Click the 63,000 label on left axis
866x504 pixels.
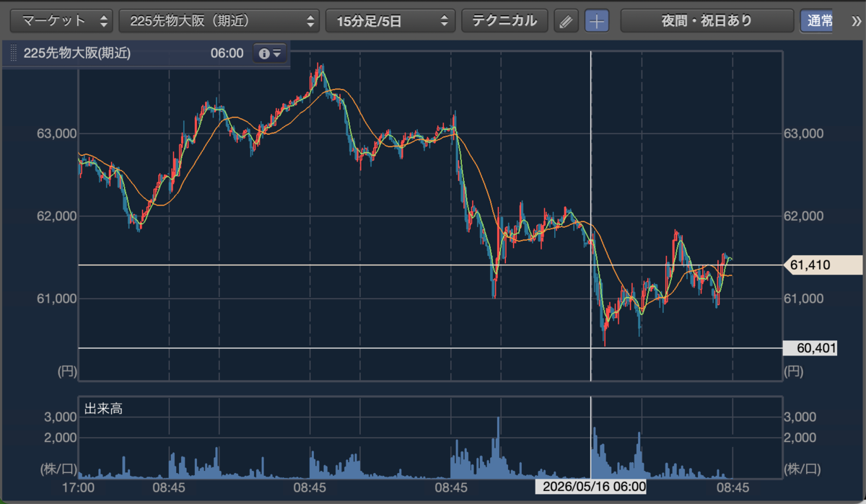56,133
